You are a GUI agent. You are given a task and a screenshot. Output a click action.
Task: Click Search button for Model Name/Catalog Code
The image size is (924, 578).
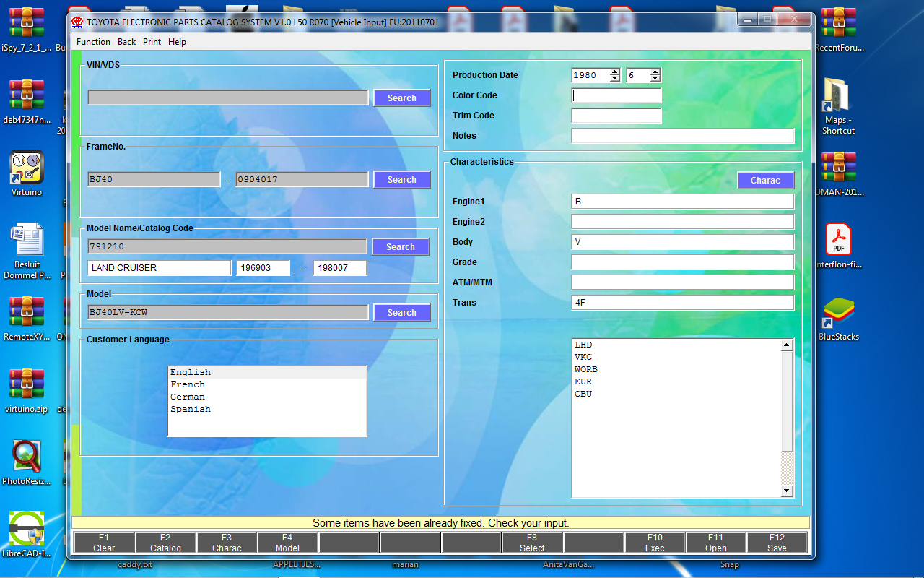pos(400,247)
